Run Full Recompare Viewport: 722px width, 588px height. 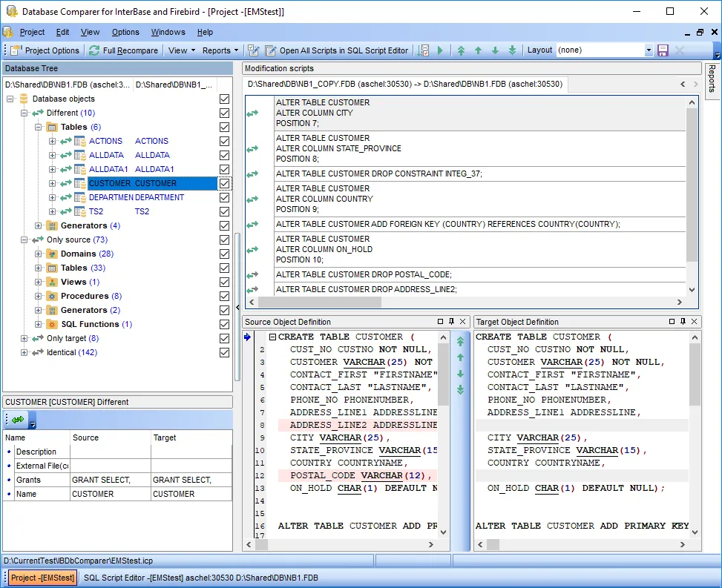(124, 50)
